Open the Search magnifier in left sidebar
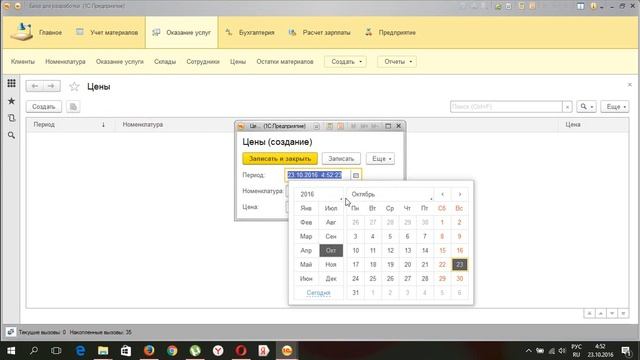 (11, 135)
